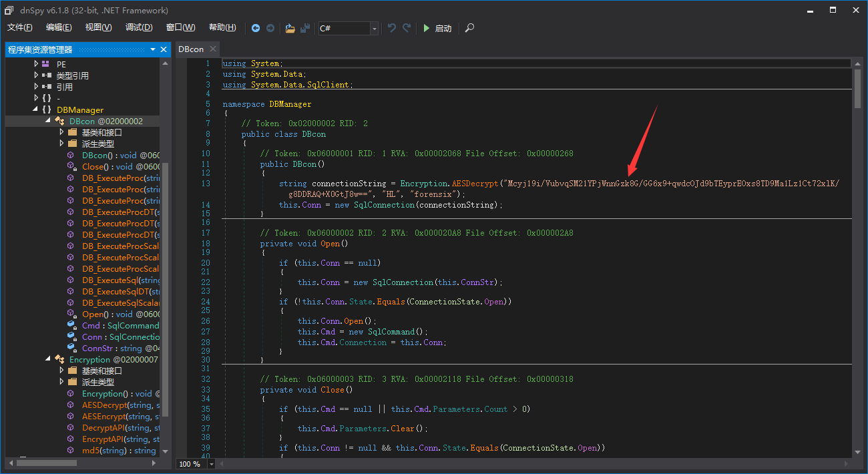Select the AESEncrypt(string, method node
Screen dimensions: 868x474
121,416
